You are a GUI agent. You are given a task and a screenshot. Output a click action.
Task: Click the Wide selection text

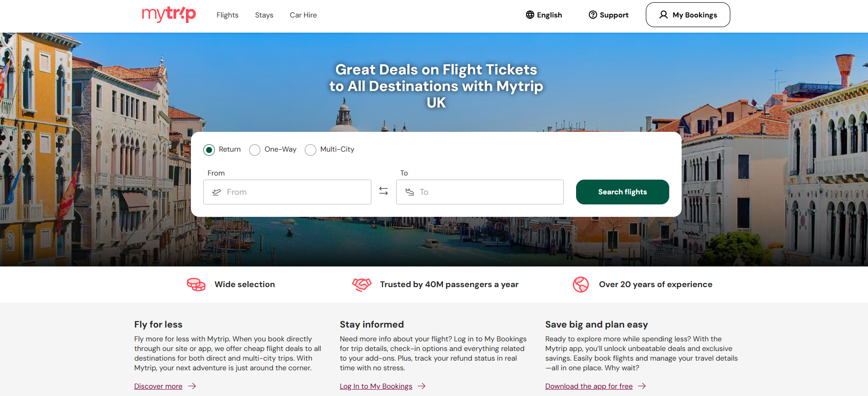pos(245,284)
